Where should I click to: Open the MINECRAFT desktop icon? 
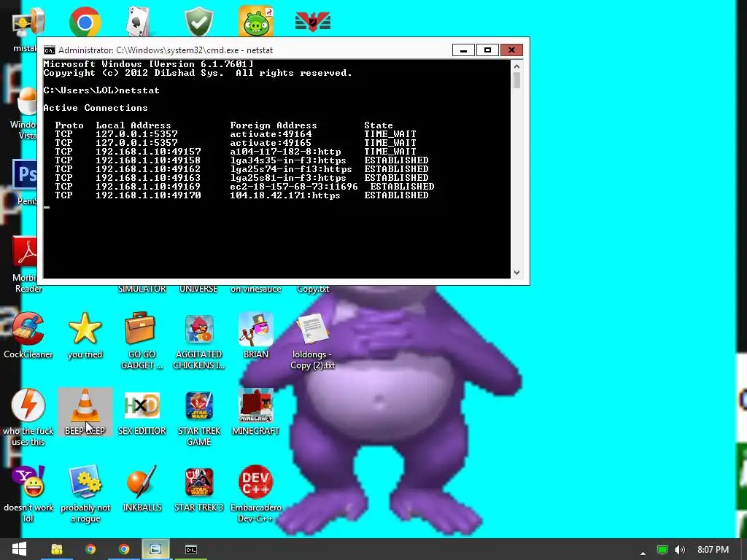[256, 412]
